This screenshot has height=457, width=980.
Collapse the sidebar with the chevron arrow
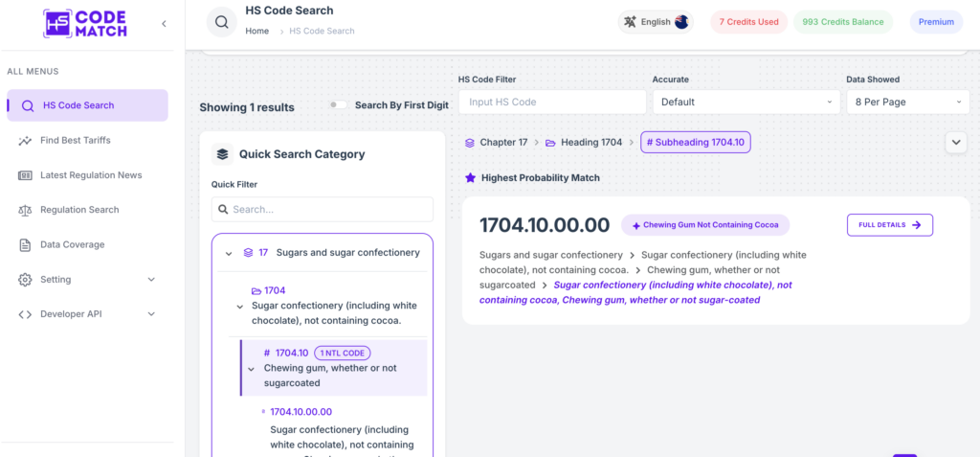tap(164, 24)
